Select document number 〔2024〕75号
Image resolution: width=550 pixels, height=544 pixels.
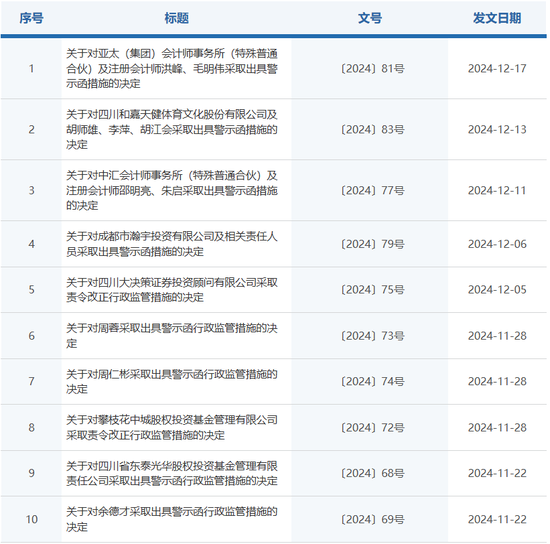(x=373, y=290)
